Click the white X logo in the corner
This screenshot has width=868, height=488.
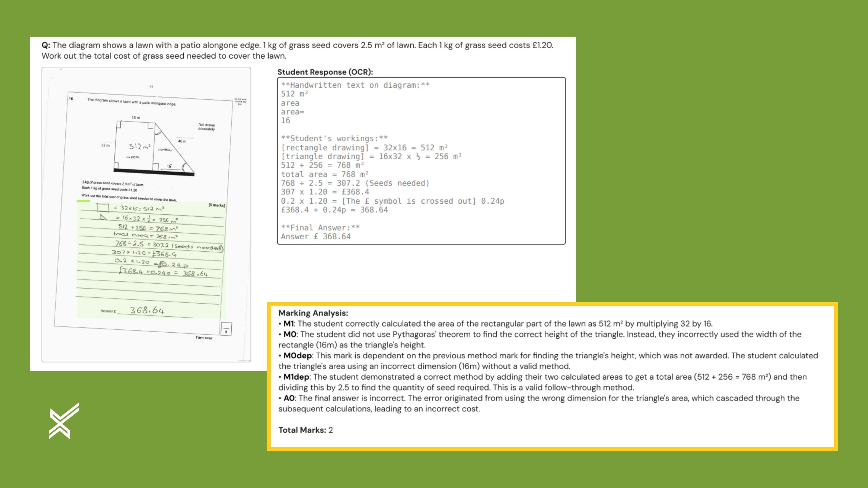[x=64, y=421]
